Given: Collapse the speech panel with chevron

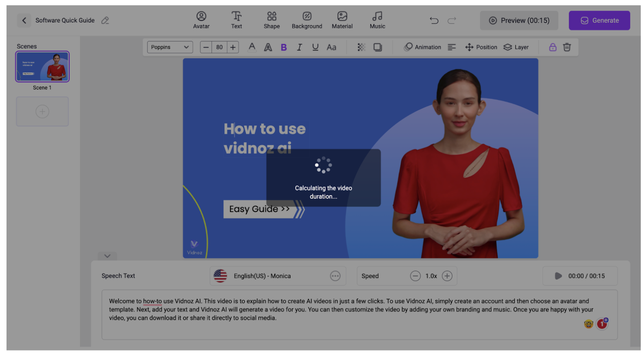Looking at the screenshot, I should pos(107,256).
